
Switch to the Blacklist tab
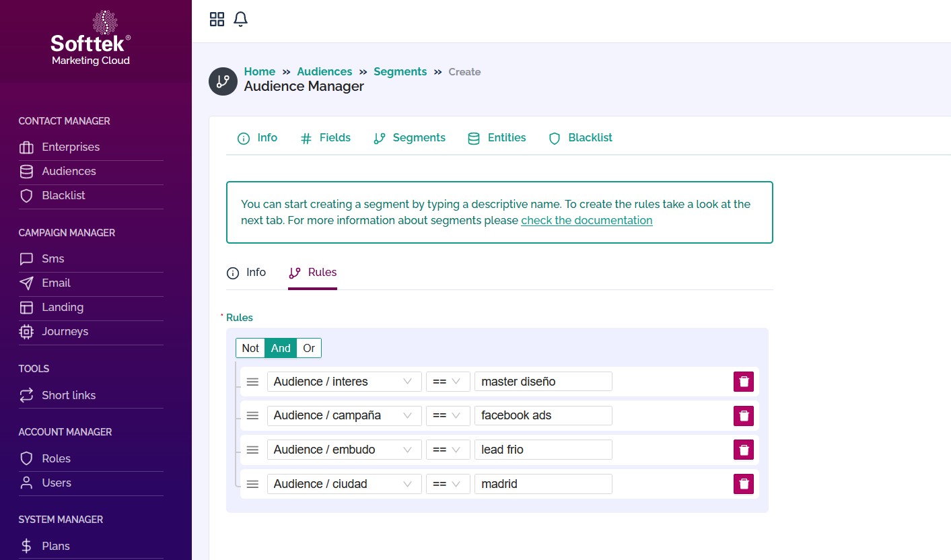pyautogui.click(x=581, y=138)
